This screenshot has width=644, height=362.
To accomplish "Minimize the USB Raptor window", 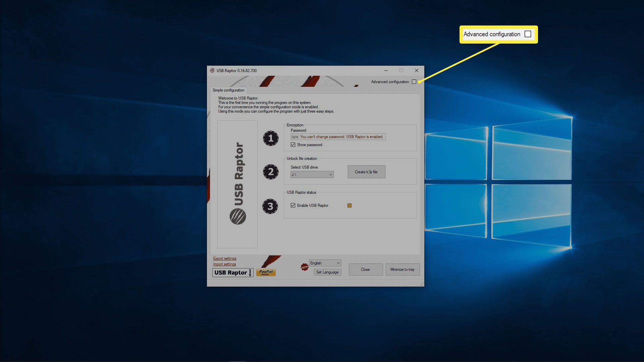I will [386, 70].
